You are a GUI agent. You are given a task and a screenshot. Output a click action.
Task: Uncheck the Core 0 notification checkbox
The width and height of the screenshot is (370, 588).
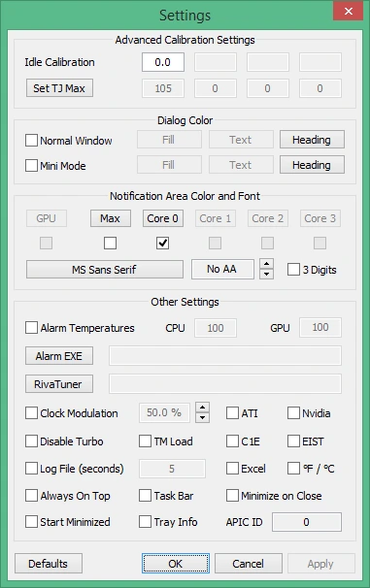point(162,243)
